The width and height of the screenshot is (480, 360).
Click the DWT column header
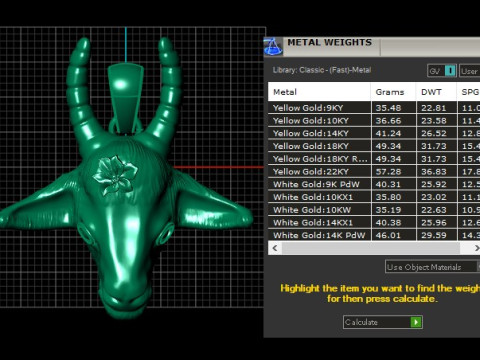pyautogui.click(x=436, y=92)
